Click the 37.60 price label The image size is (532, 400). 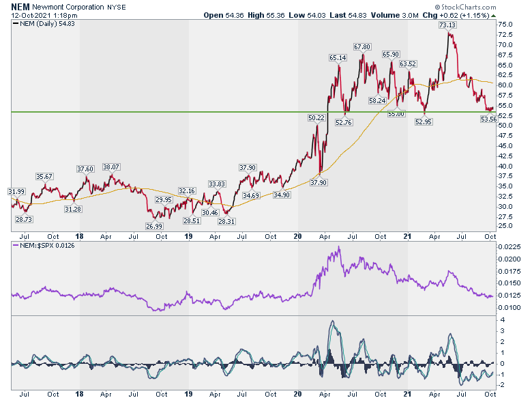tap(85, 169)
